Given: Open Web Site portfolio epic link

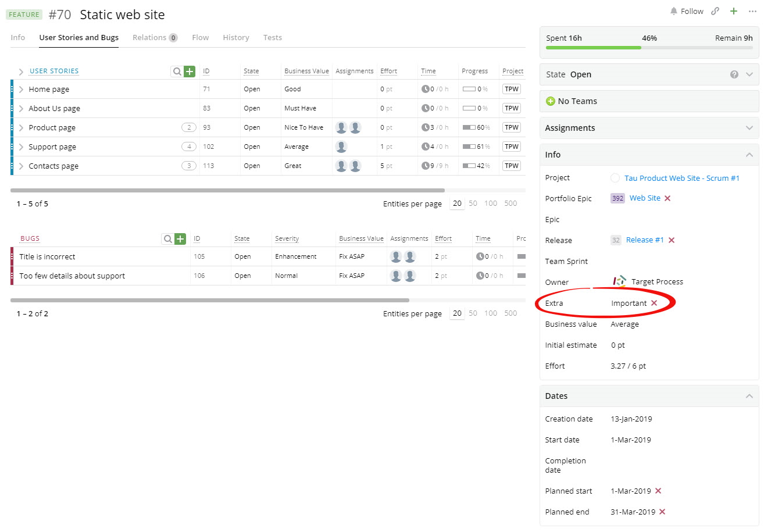Looking at the screenshot, I should (645, 198).
